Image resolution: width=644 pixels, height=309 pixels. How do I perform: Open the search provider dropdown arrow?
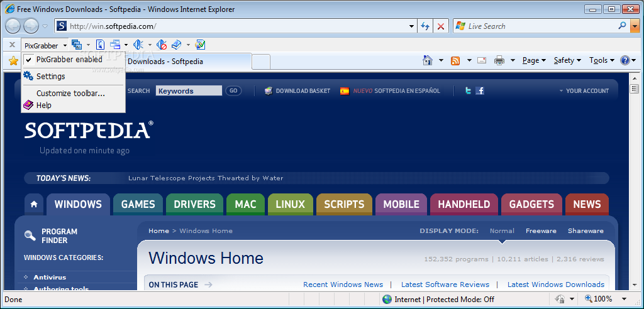(x=635, y=26)
